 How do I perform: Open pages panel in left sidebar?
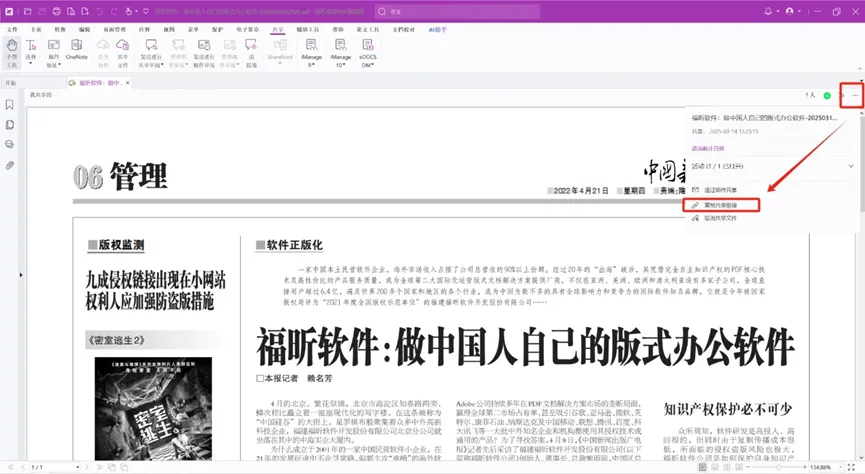tap(9, 125)
